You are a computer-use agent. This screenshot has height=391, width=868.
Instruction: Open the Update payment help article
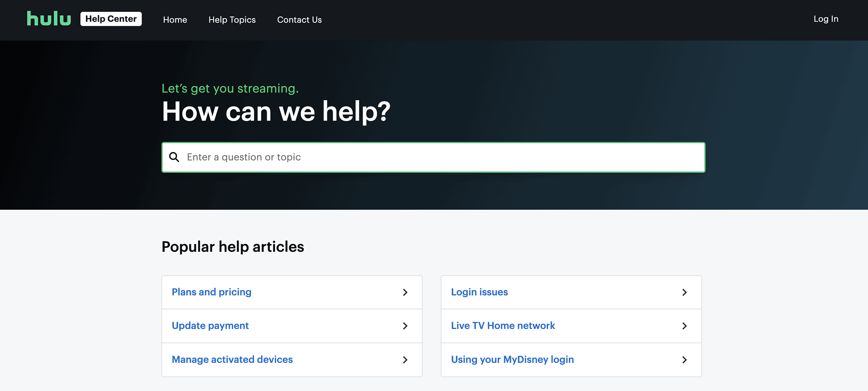click(x=210, y=326)
